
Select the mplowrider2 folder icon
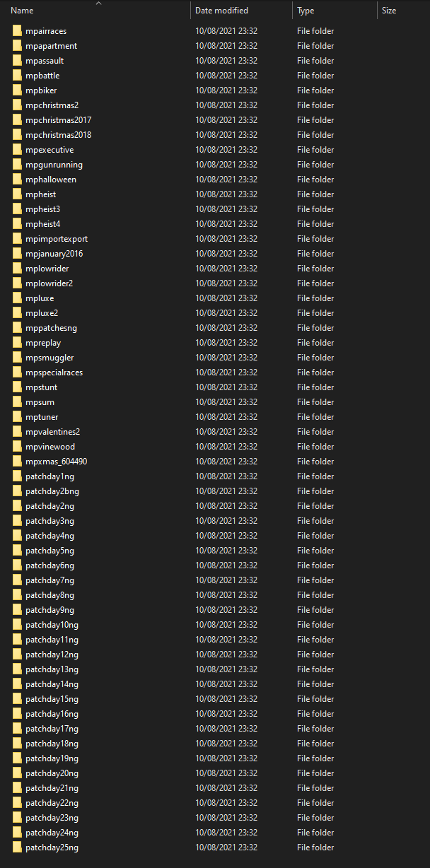18,283
